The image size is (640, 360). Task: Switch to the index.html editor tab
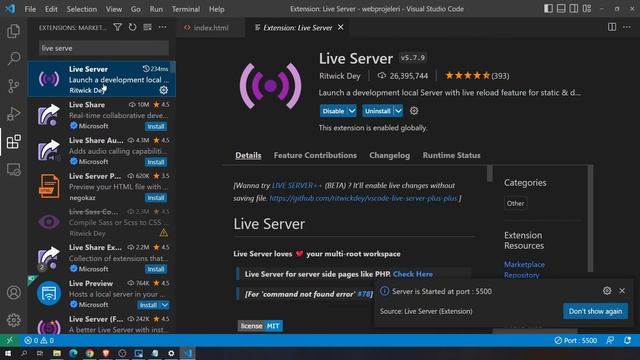(210, 28)
